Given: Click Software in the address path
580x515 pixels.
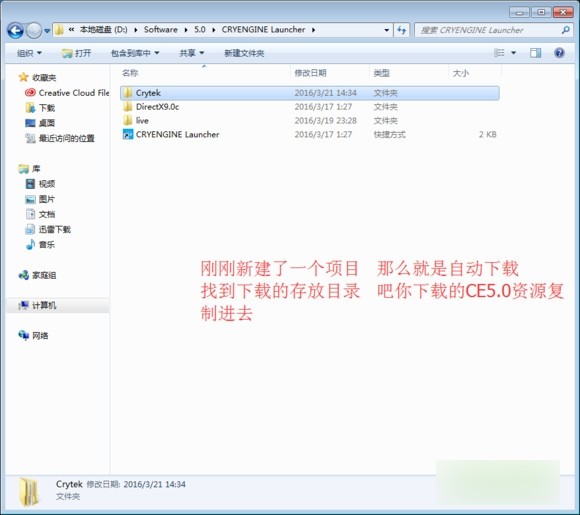Looking at the screenshot, I should pyautogui.click(x=161, y=30).
